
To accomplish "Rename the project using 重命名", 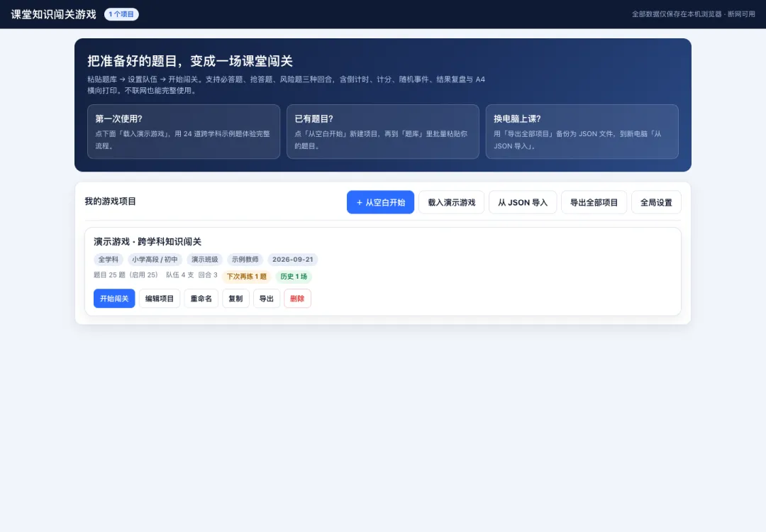I will tap(201, 299).
